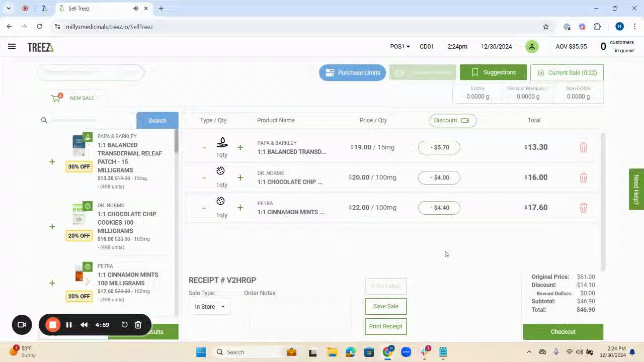This screenshot has height=362, width=644.
Task: Open the Need Help? side tab
Action: coord(636,189)
